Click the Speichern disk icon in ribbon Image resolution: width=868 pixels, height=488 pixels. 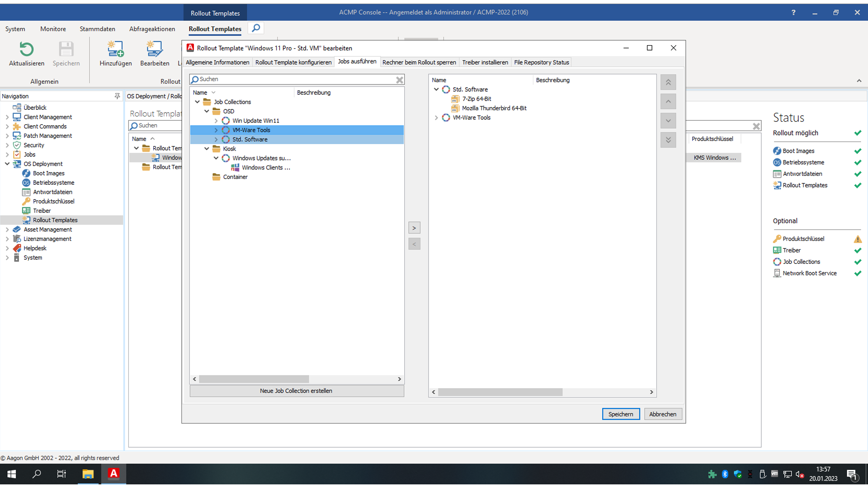click(x=66, y=49)
